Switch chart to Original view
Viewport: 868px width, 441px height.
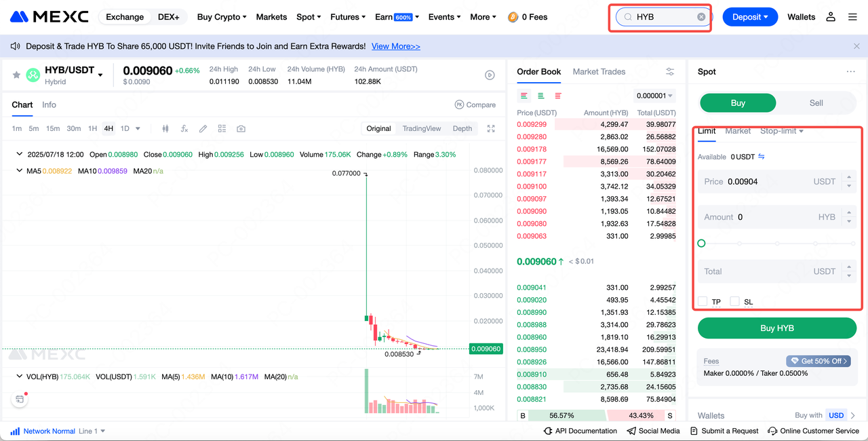[378, 128]
